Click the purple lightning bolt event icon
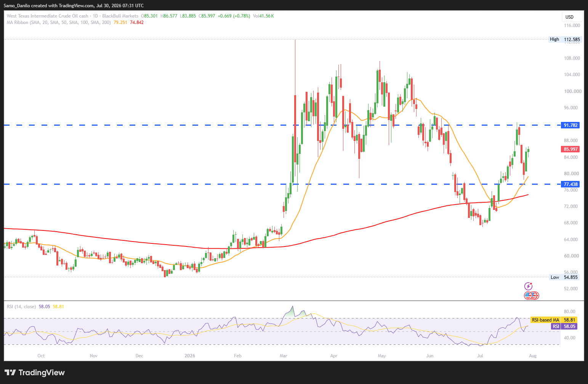The image size is (588, 384). 529,286
